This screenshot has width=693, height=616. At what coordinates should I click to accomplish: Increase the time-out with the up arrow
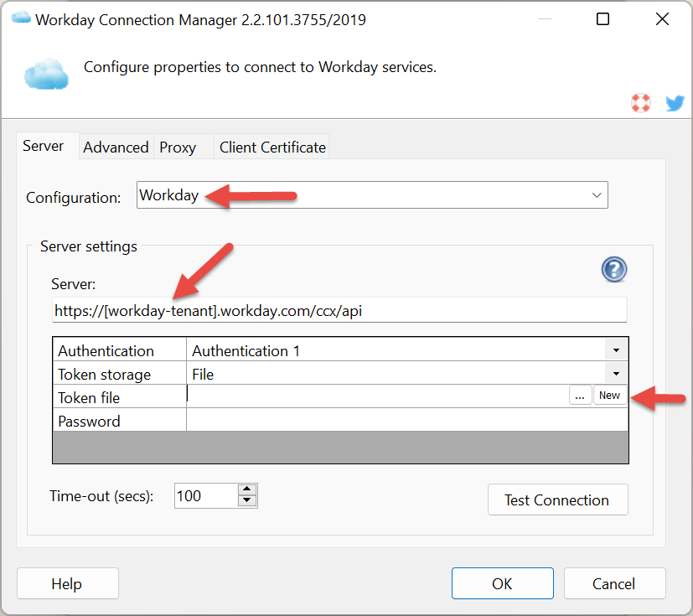pos(247,489)
